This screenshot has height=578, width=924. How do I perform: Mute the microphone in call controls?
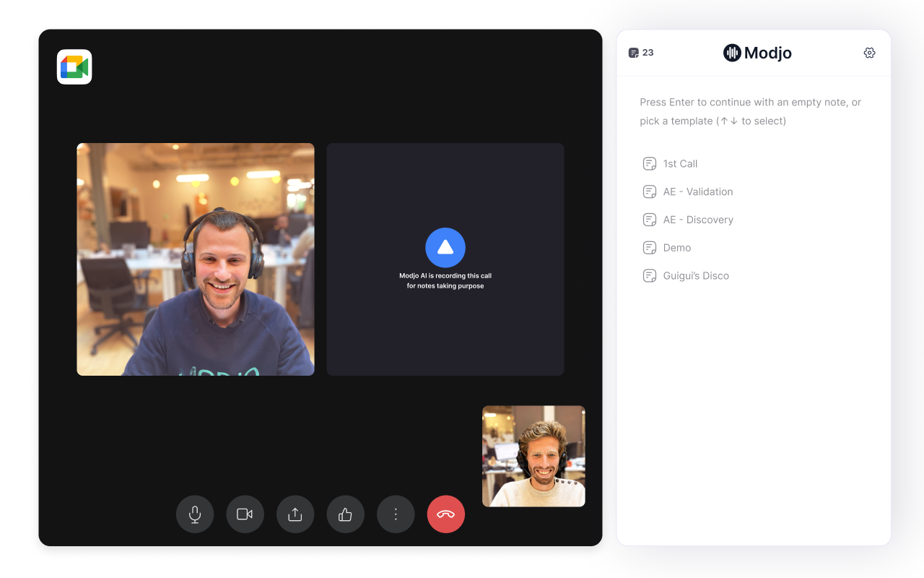tap(195, 514)
